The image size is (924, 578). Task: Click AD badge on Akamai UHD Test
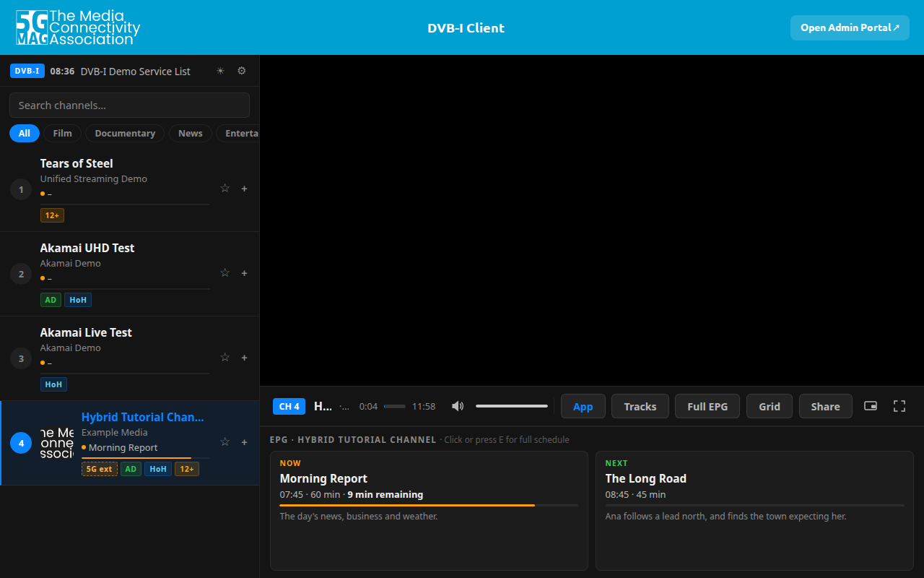click(x=51, y=300)
